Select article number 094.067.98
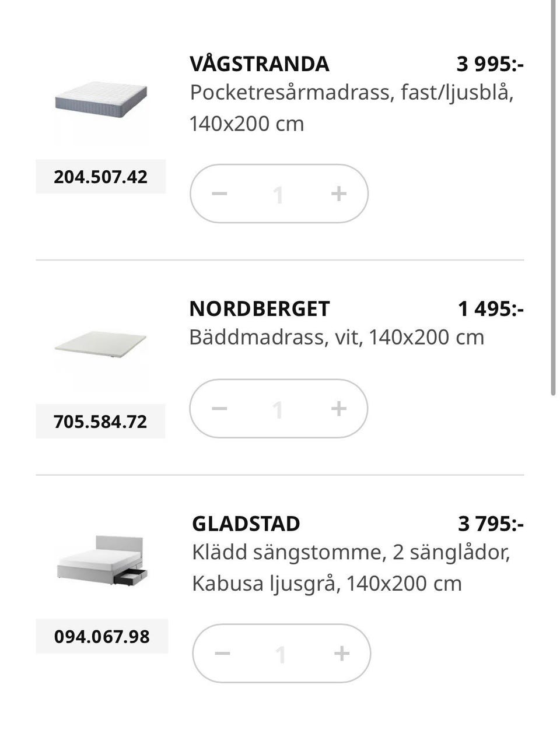 click(102, 636)
